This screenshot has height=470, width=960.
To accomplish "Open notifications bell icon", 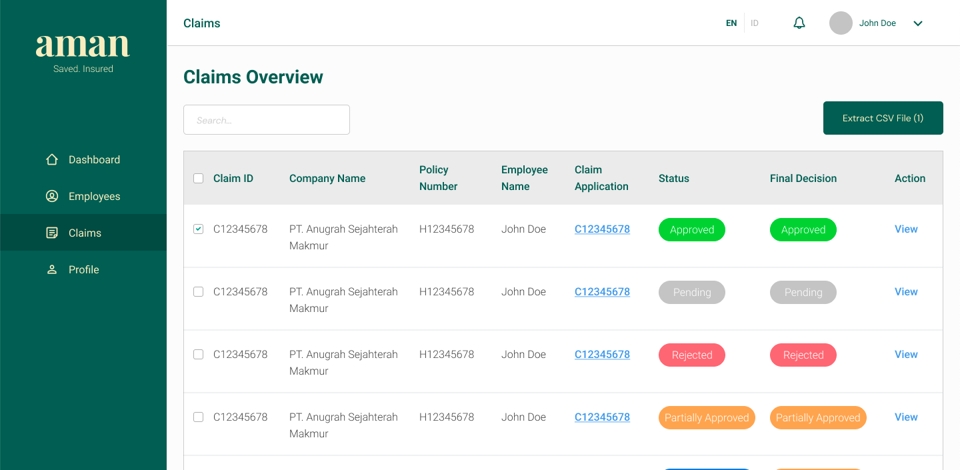I will tap(799, 23).
